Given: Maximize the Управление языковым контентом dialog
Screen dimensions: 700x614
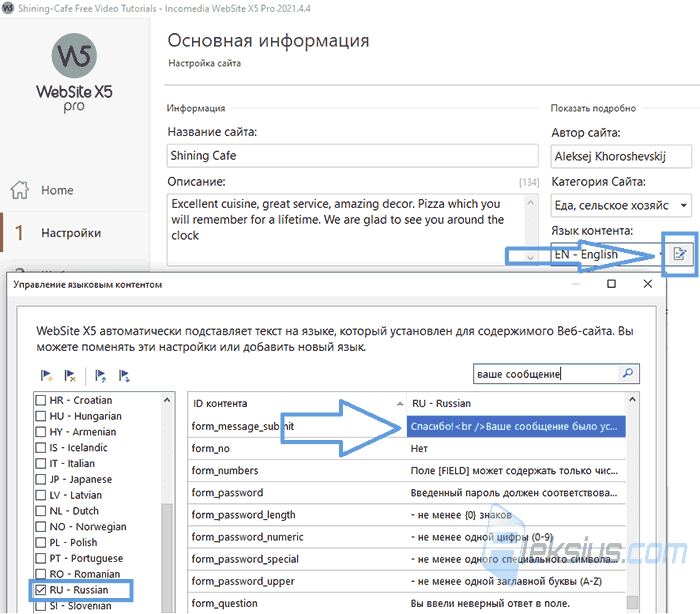Looking at the screenshot, I should (612, 284).
